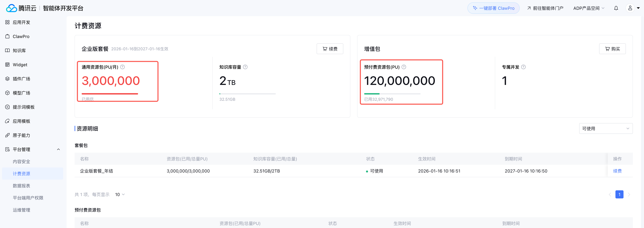Click the notification bell icon
The width and height of the screenshot is (644, 228).
(x=616, y=8)
